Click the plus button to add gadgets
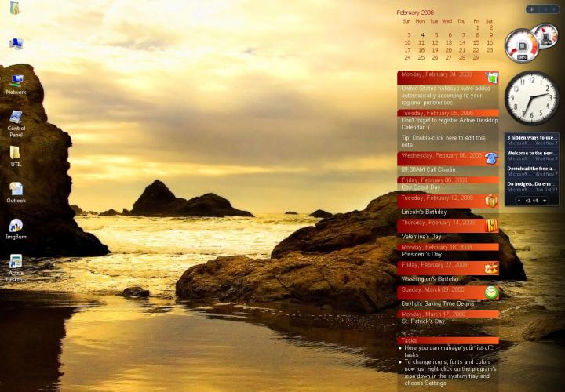The image size is (565, 392). click(531, 9)
